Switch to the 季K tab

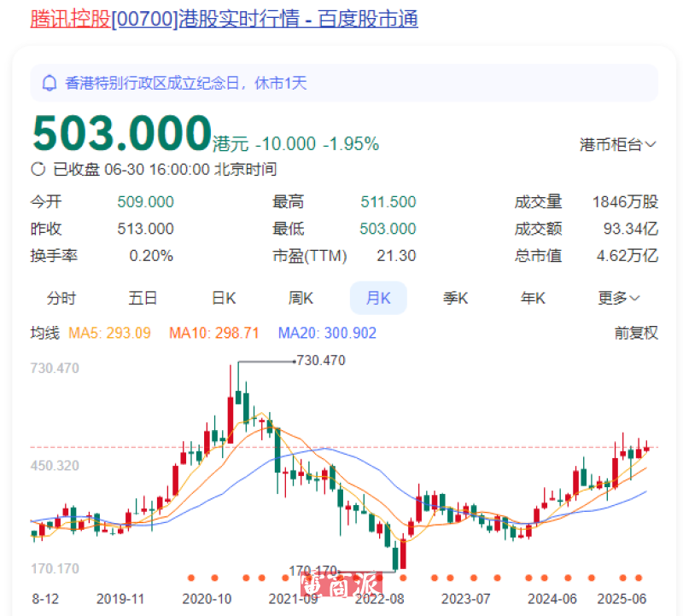(x=455, y=299)
